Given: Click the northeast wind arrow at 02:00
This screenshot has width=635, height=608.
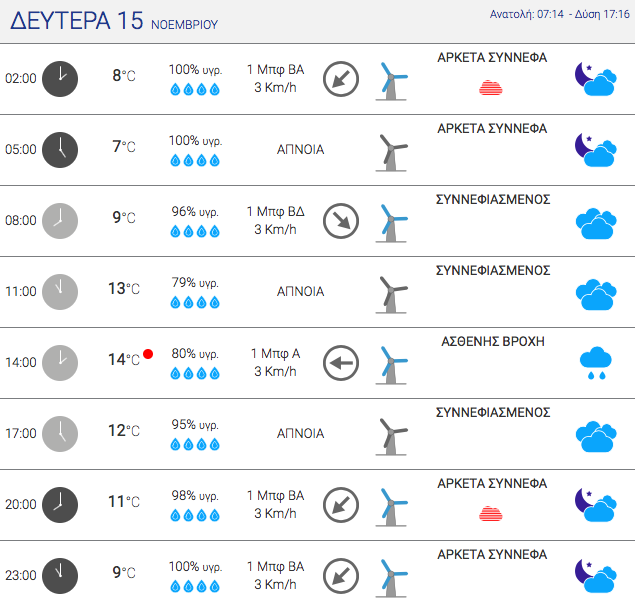Looking at the screenshot, I should coord(341,79).
